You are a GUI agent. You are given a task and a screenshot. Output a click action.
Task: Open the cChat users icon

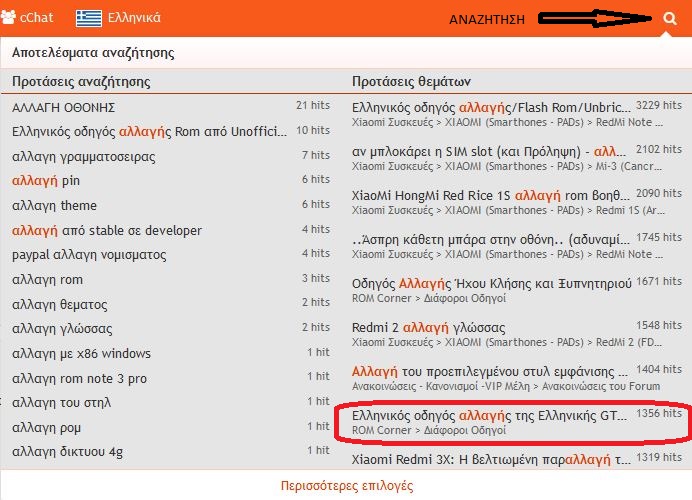[x=9, y=18]
